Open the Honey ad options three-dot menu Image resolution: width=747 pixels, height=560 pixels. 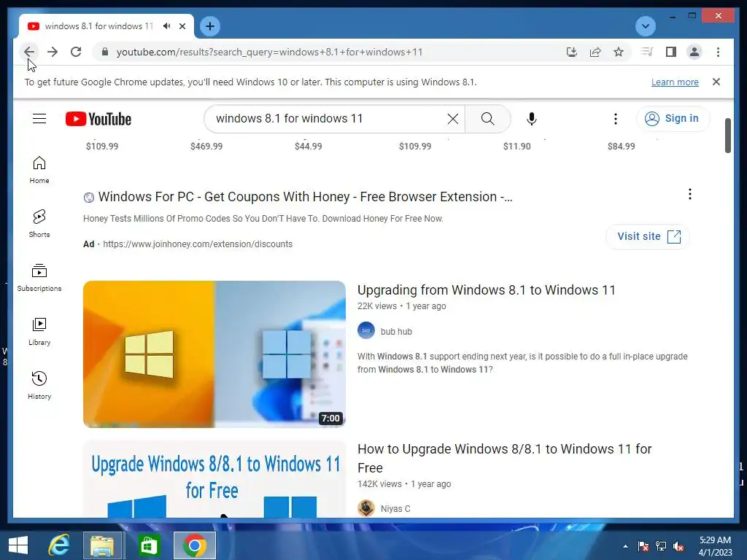[x=690, y=194]
